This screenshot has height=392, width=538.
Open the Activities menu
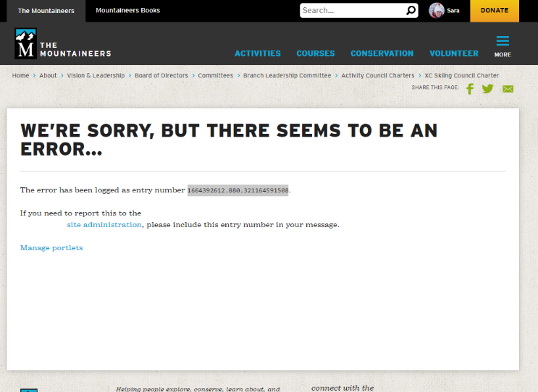coord(257,54)
